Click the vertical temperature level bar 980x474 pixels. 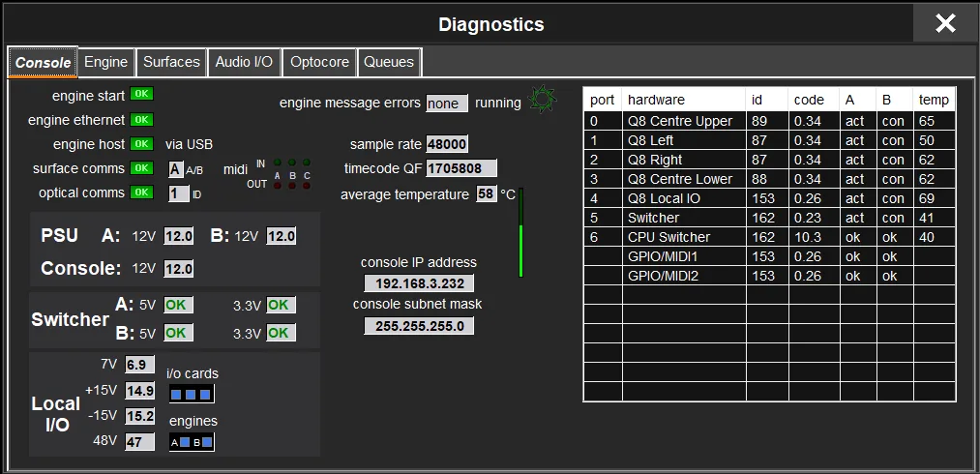pyautogui.click(x=520, y=232)
